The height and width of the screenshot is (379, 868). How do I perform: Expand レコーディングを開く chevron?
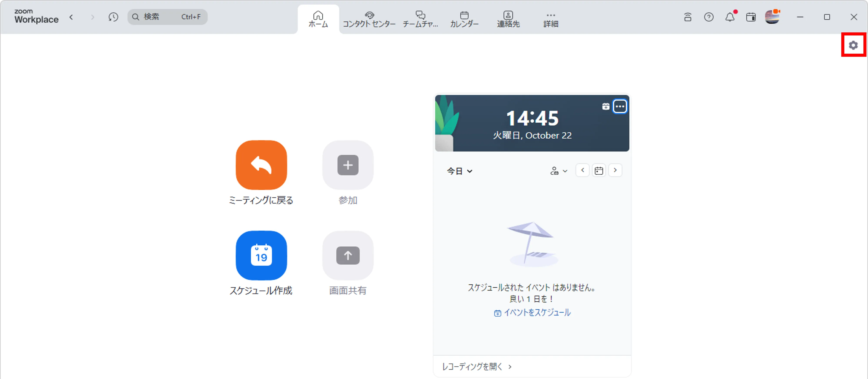click(510, 367)
